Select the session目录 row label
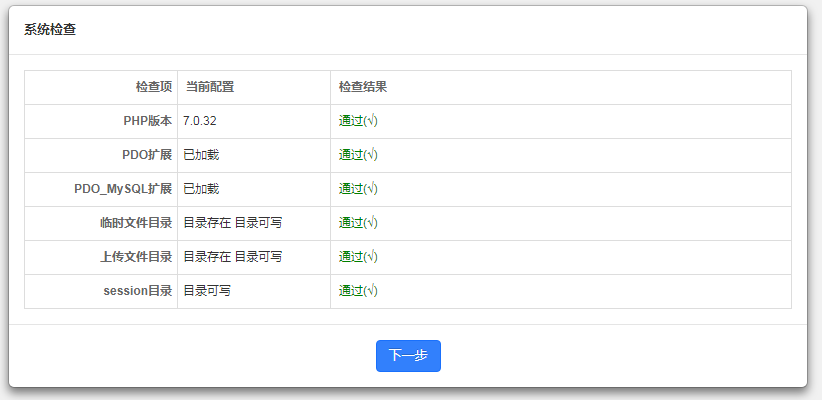822x400 pixels. (138, 291)
